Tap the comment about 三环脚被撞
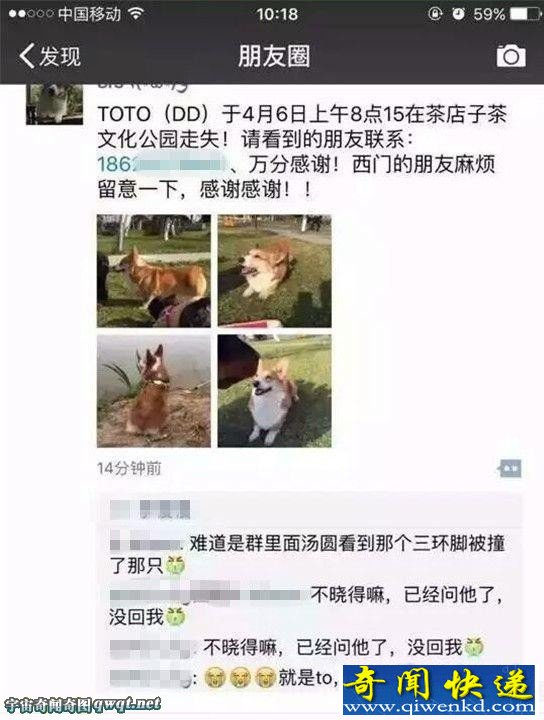 pos(308,555)
